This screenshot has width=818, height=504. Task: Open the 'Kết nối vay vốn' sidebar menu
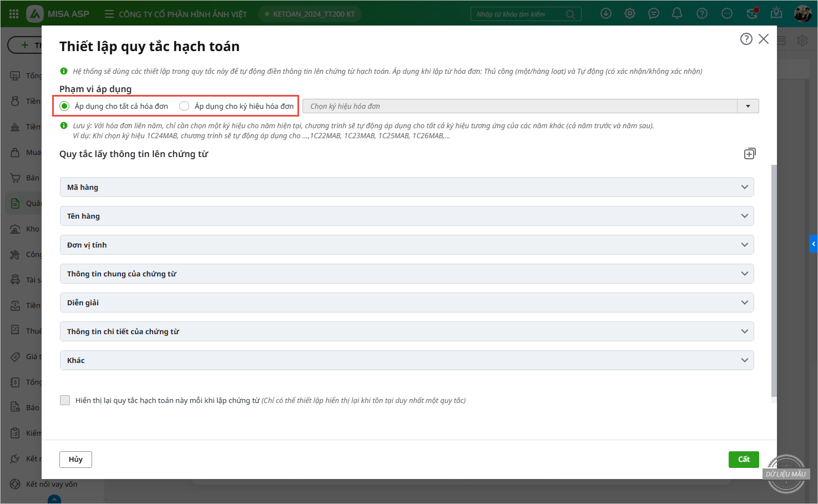[x=51, y=484]
